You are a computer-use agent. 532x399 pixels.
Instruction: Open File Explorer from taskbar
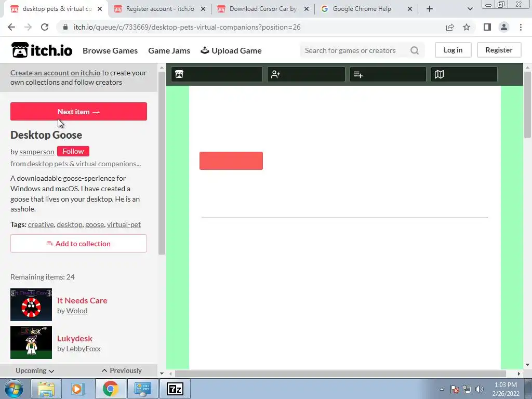click(46, 389)
